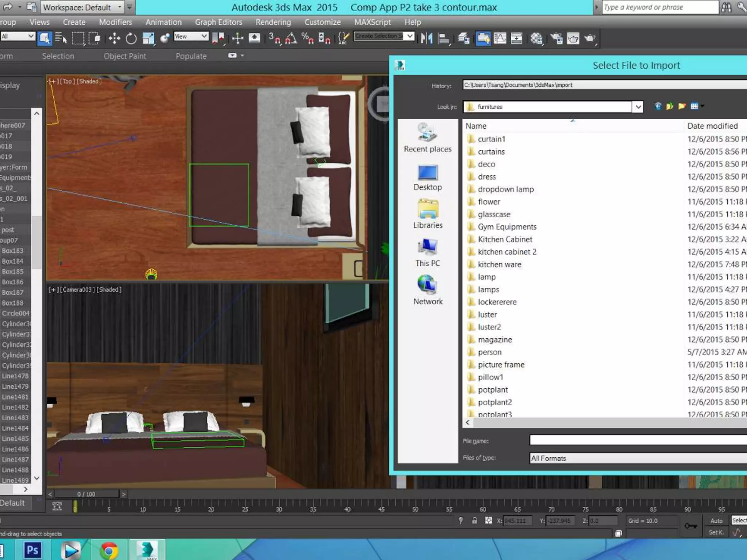Image resolution: width=747 pixels, height=560 pixels.
Task: Switch to the Object Paint tab
Action: pos(125,56)
